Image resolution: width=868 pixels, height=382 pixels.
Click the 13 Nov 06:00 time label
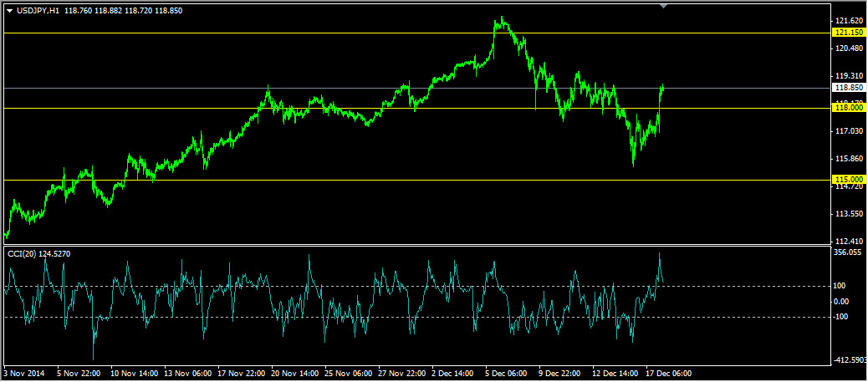pyautogui.click(x=187, y=373)
